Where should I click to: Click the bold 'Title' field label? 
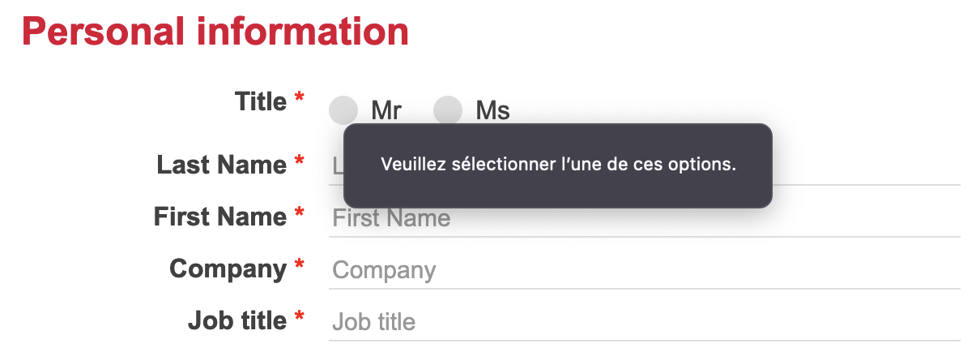pos(260,102)
